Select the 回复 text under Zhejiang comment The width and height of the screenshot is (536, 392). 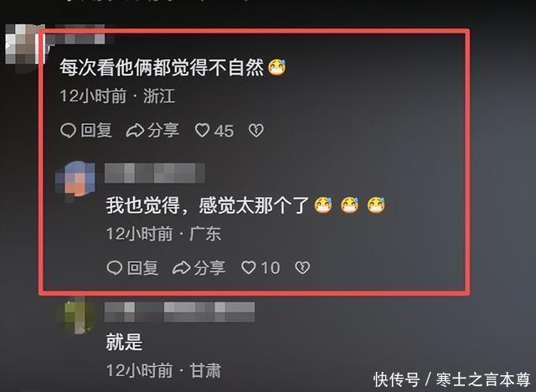(96, 131)
